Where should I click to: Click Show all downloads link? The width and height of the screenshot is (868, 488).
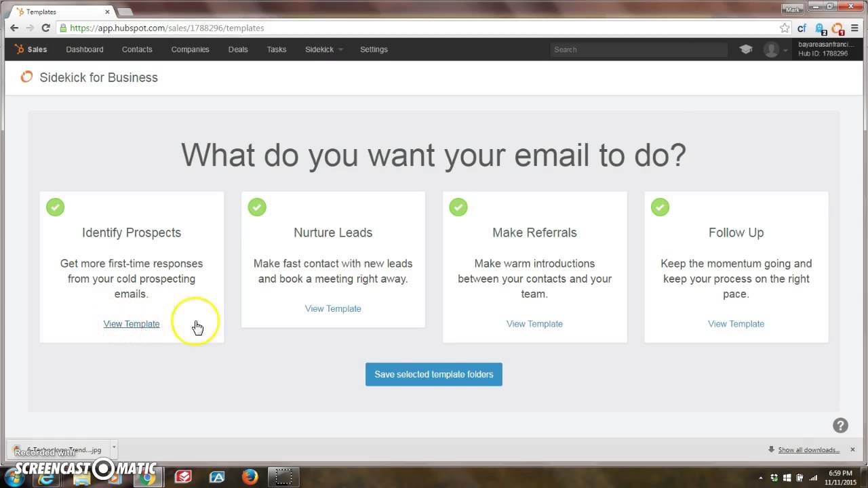tap(808, 450)
